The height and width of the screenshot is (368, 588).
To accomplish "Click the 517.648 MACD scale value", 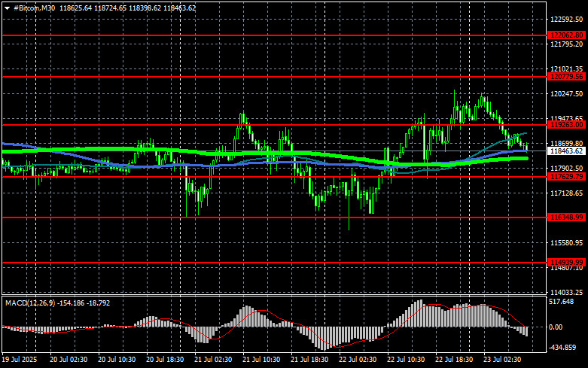I will click(x=562, y=302).
